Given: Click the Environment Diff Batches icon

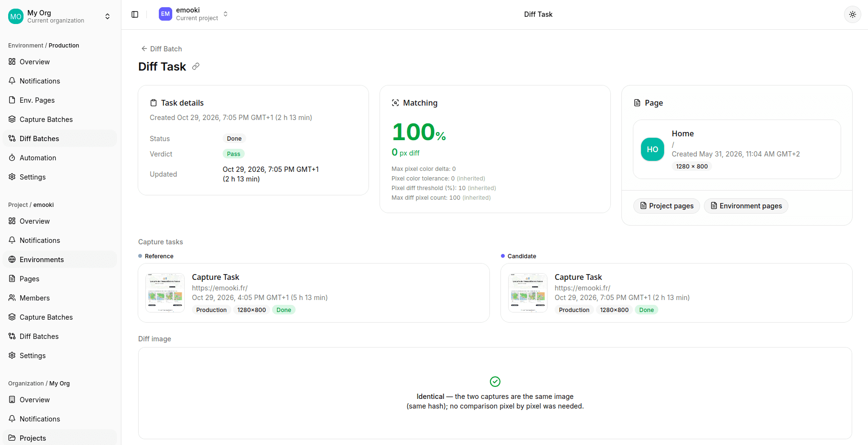Looking at the screenshot, I should coord(12,139).
